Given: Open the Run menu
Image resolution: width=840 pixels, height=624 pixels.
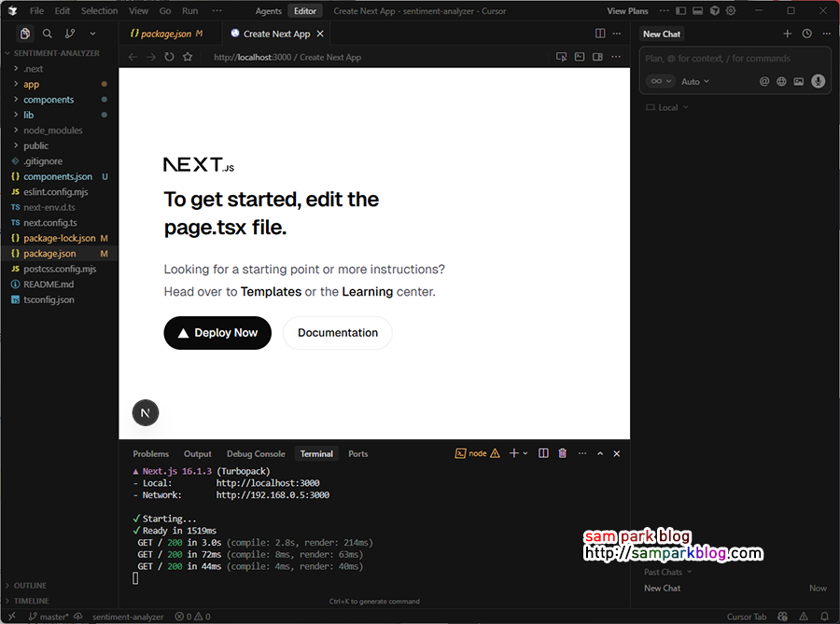Looking at the screenshot, I should [x=189, y=10].
